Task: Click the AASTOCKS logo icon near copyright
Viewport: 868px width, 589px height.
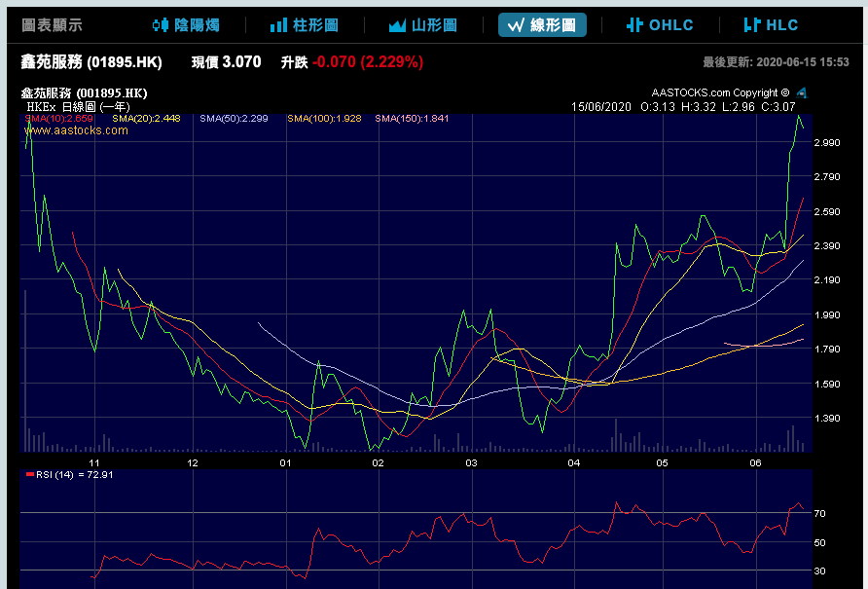Action: [x=802, y=92]
